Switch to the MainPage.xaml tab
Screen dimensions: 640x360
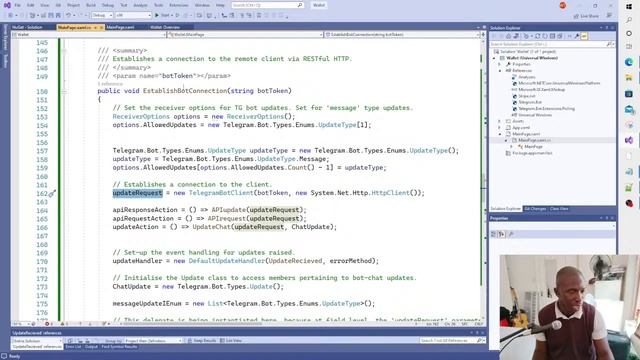pyautogui.click(x=120, y=27)
